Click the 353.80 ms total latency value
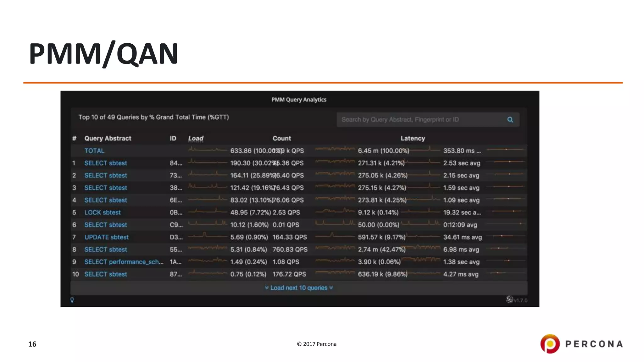This screenshot has width=644, height=362. 462,151
